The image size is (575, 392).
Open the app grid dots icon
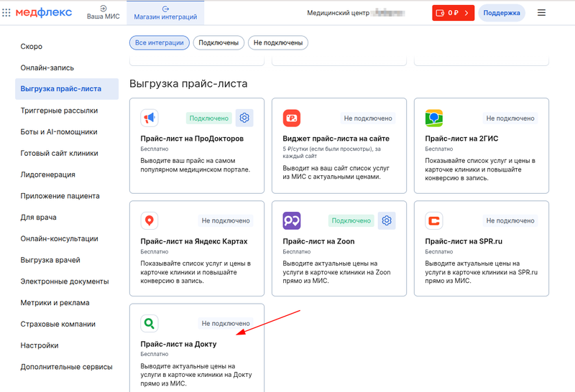click(6, 13)
